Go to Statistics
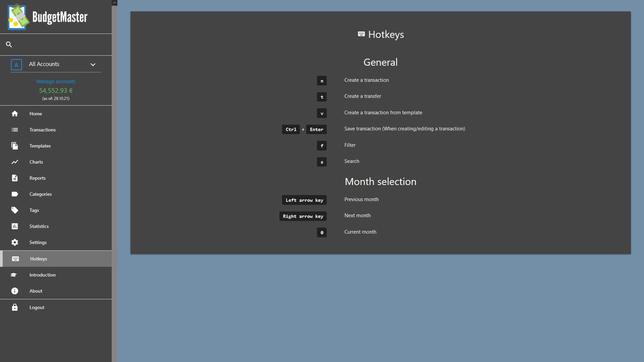The height and width of the screenshot is (362, 644). point(56,226)
